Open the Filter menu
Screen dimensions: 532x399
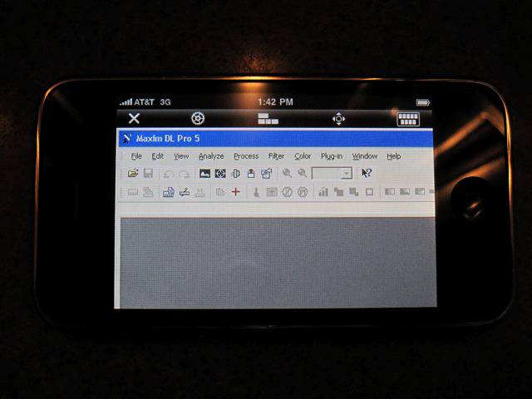tap(276, 156)
